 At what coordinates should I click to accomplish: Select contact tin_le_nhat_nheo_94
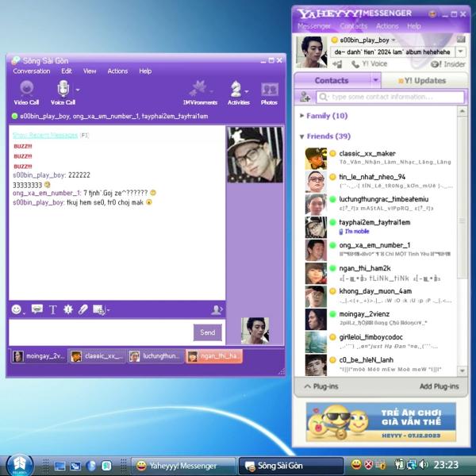[x=379, y=181]
